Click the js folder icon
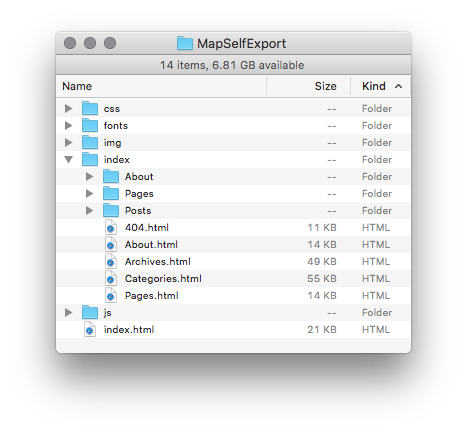Viewport: 467px width, 433px height. tap(90, 312)
